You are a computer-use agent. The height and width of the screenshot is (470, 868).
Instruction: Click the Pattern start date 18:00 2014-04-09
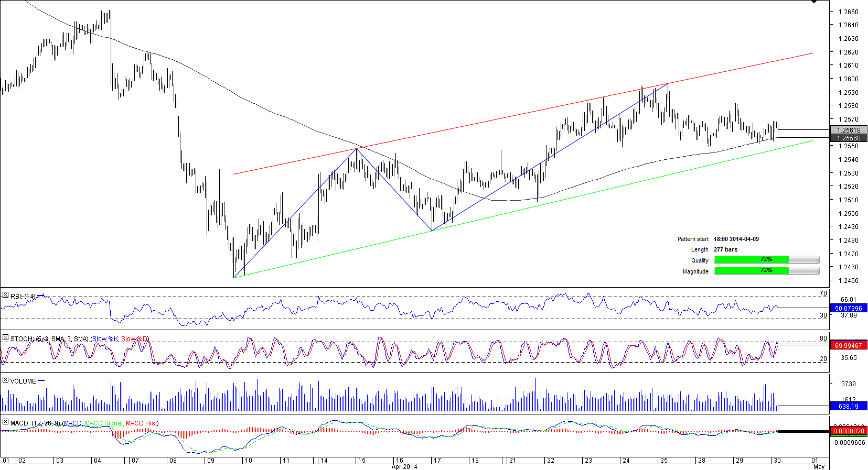736,239
